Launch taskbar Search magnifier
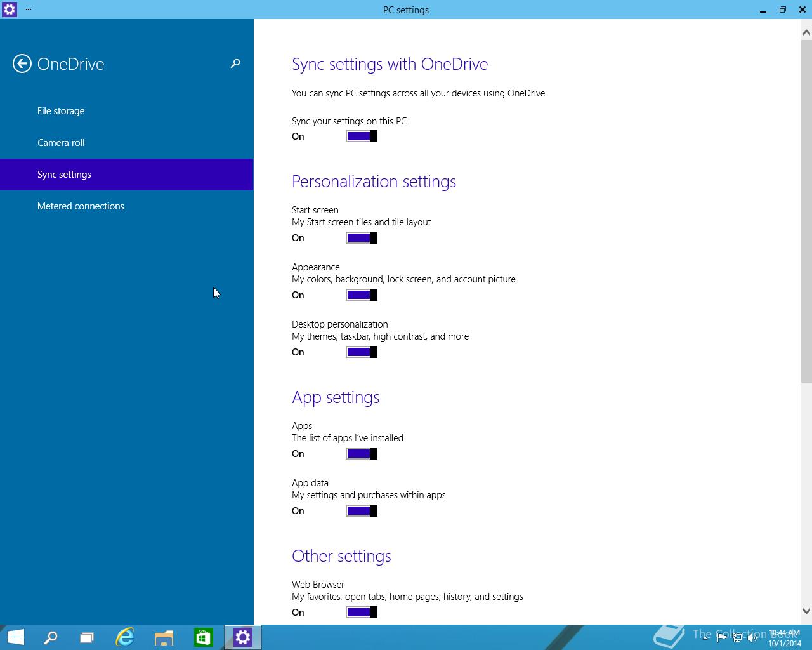812x650 pixels. pos(51,637)
